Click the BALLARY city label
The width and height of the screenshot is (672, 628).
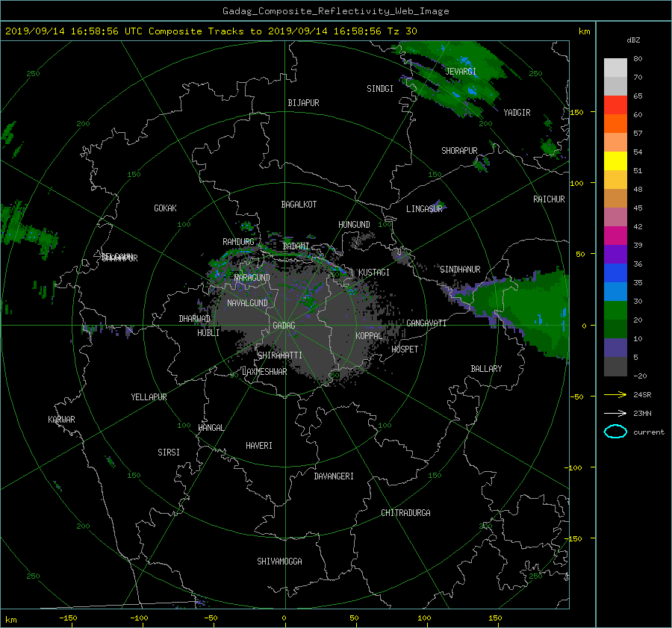486,369
